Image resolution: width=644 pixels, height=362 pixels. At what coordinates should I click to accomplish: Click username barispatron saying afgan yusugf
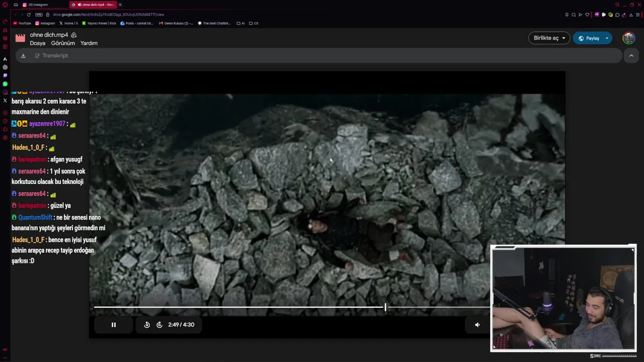pos(32,159)
